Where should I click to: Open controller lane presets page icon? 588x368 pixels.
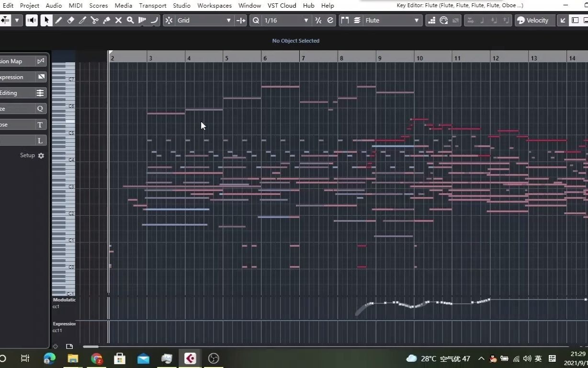pyautogui.click(x=69, y=346)
